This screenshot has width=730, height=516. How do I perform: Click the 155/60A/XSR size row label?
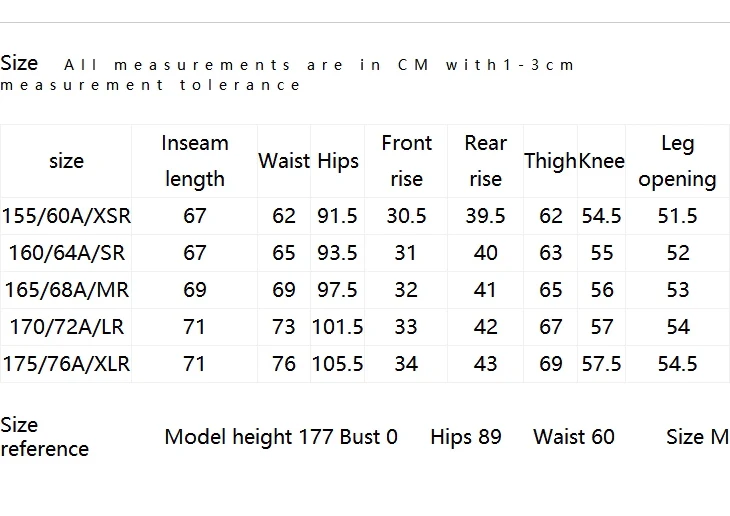(x=66, y=216)
